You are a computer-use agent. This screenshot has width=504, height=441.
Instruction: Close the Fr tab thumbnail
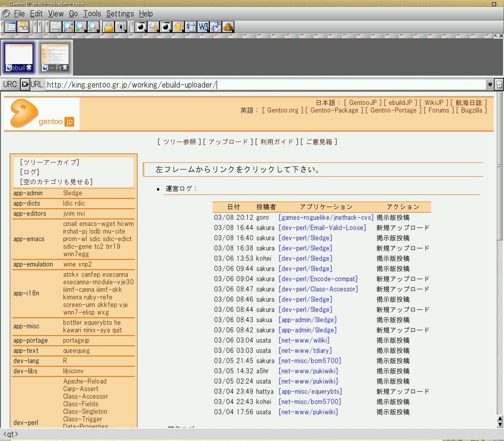click(x=65, y=68)
